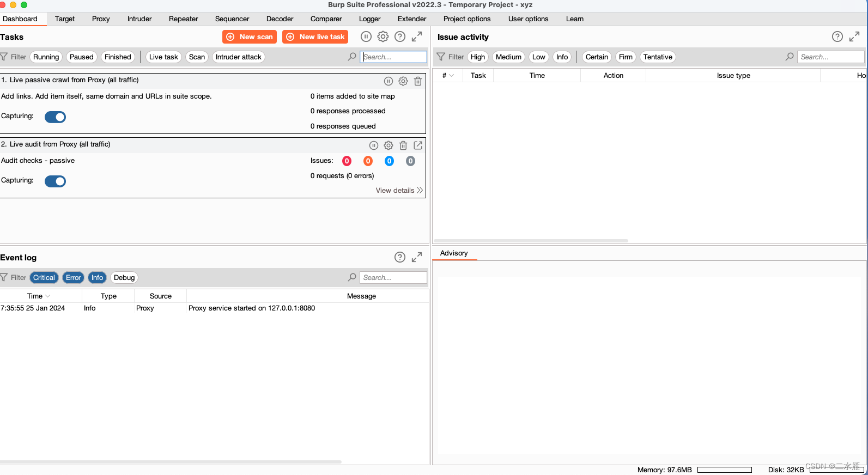Click the Event log search magnifier icon
Screen dimensions: 868x475
pos(352,277)
